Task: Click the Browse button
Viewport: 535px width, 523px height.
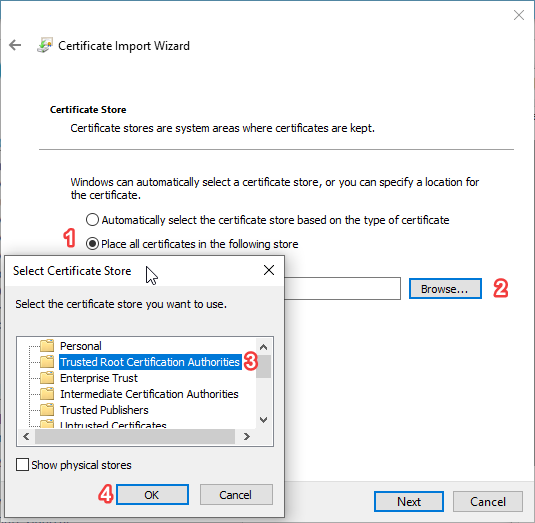Action: point(445,289)
